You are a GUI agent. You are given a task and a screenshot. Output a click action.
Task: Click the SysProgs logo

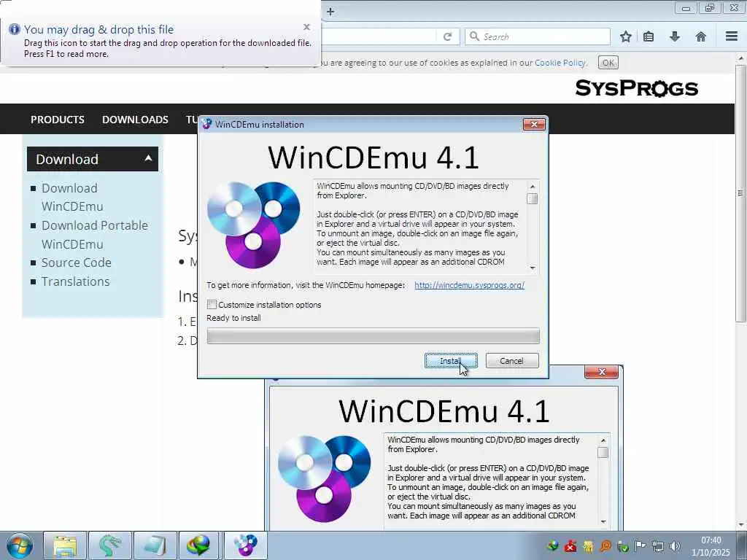(636, 88)
